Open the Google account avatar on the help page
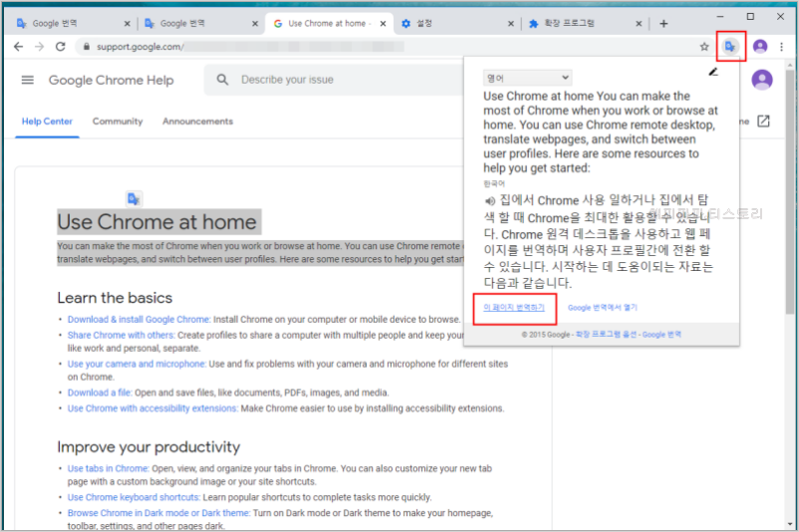 click(x=762, y=80)
